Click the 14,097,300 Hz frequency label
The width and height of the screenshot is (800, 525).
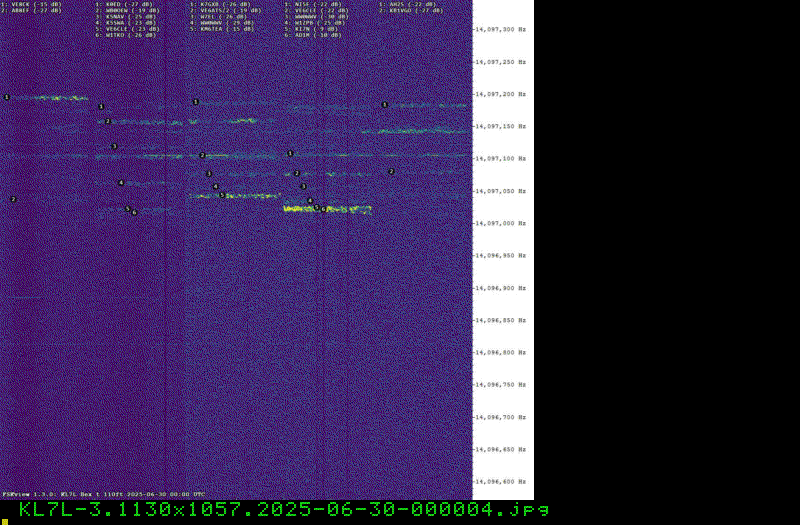click(501, 30)
